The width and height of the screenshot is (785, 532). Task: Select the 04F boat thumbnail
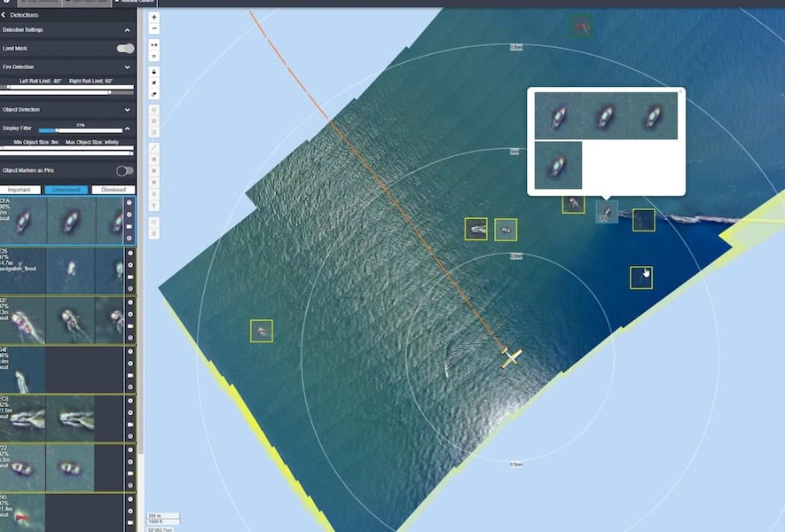(x=22, y=370)
